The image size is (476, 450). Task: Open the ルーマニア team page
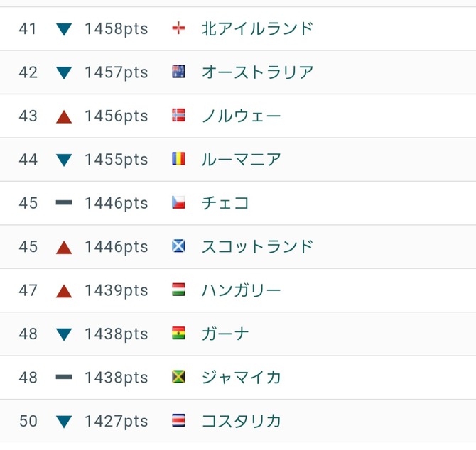[x=242, y=160]
